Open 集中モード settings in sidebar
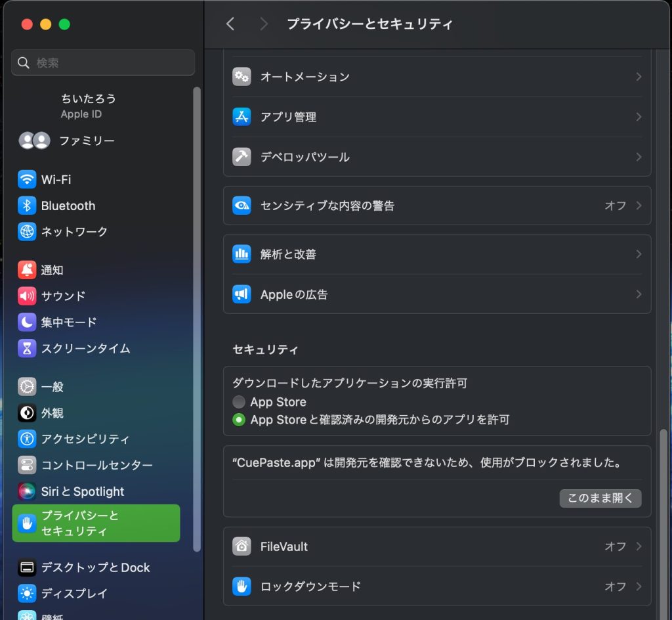This screenshot has height=620, width=672. tap(96, 322)
